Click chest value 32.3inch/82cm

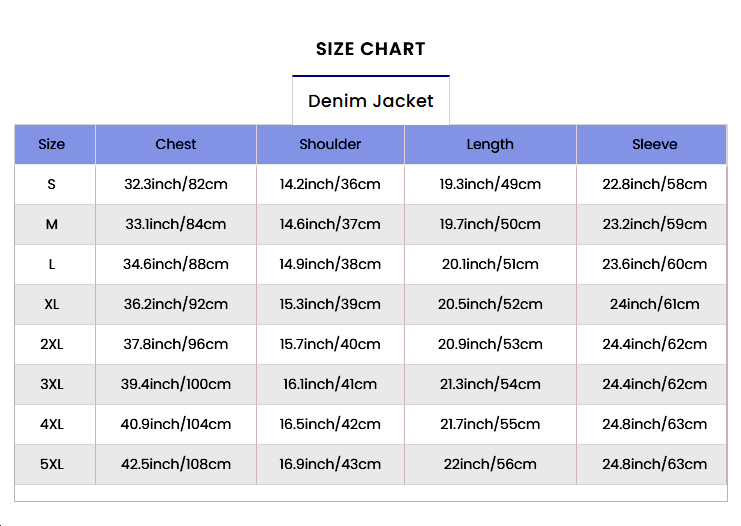[176, 184]
